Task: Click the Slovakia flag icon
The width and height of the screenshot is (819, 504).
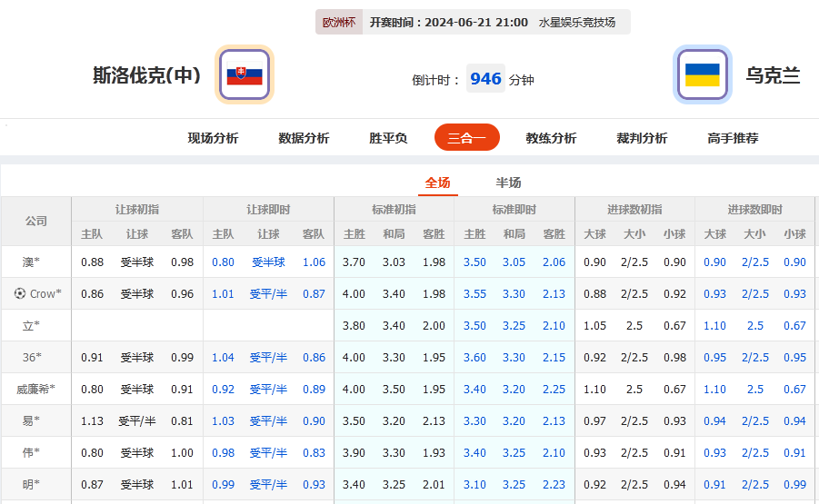Action: pos(245,74)
